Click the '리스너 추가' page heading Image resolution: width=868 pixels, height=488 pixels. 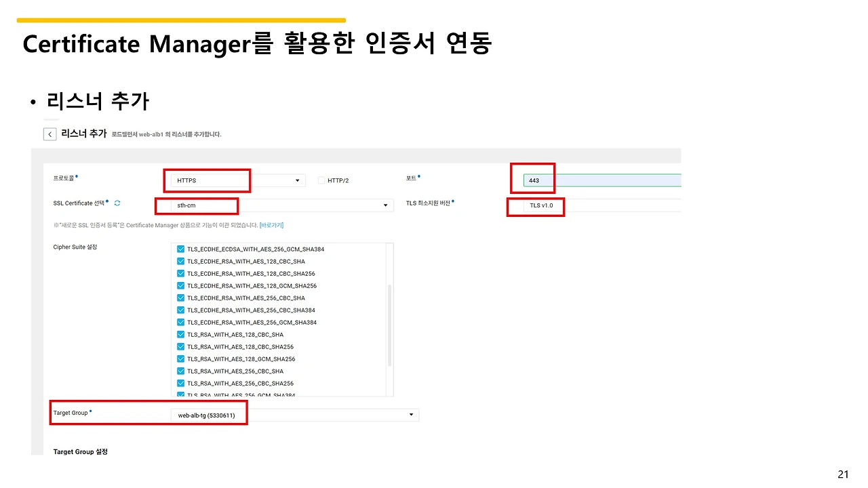pyautogui.click(x=83, y=134)
